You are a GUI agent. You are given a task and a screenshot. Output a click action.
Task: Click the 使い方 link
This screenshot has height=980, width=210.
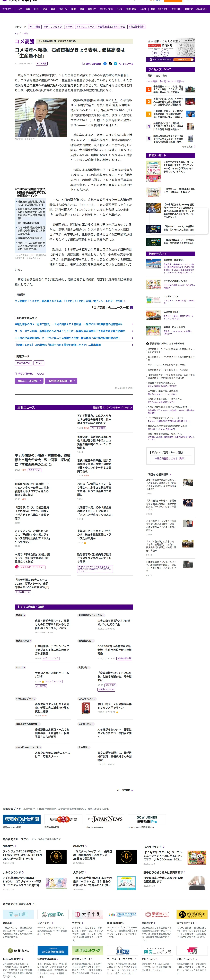(41, 374)
